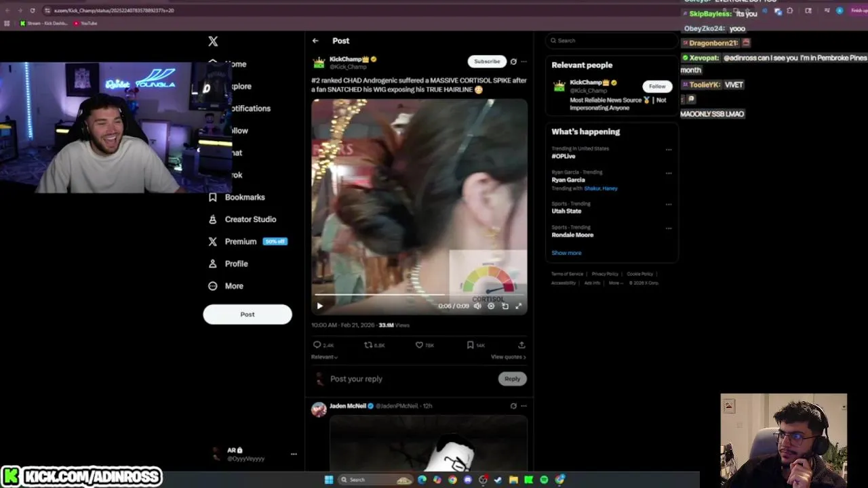Viewport: 868px width, 488px height.
Task: Open the Stream - Kick Dashboard bookmark
Action: pyautogui.click(x=44, y=24)
